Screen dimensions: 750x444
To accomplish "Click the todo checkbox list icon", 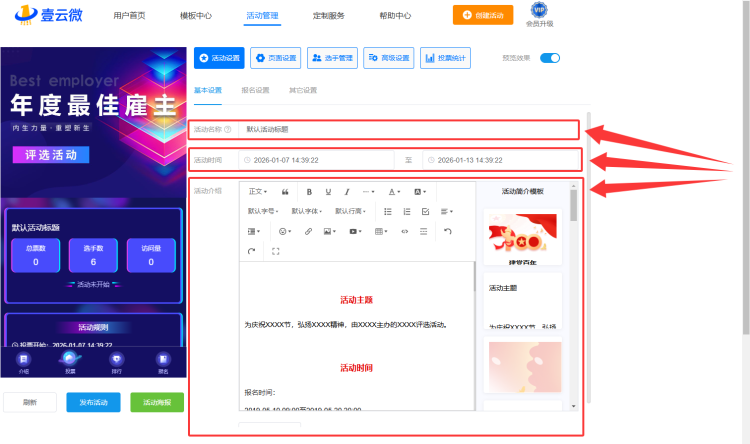I will [426, 211].
